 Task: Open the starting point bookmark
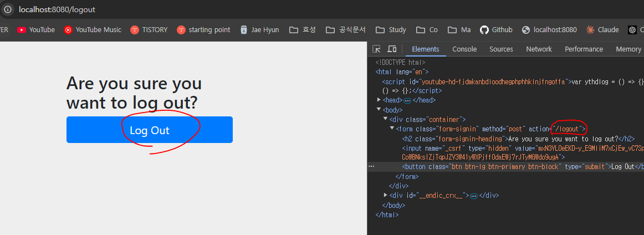tap(204, 29)
